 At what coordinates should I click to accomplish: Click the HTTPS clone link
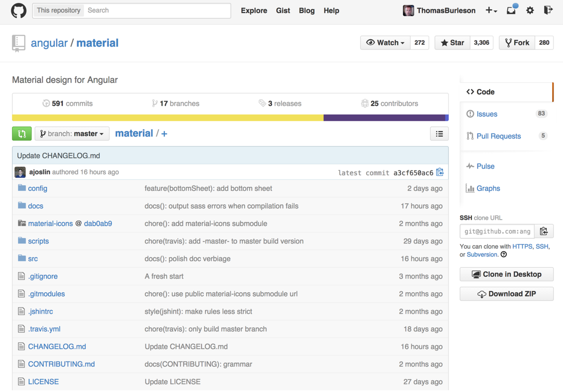coord(522,247)
